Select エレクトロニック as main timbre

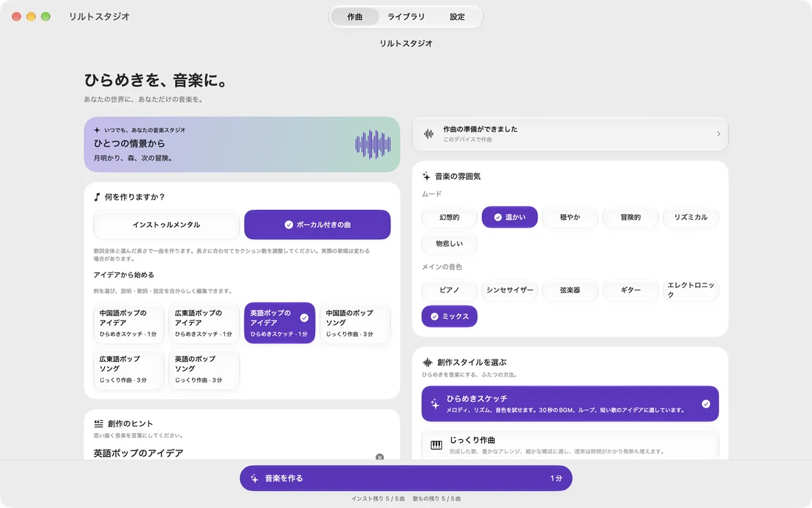(x=691, y=290)
